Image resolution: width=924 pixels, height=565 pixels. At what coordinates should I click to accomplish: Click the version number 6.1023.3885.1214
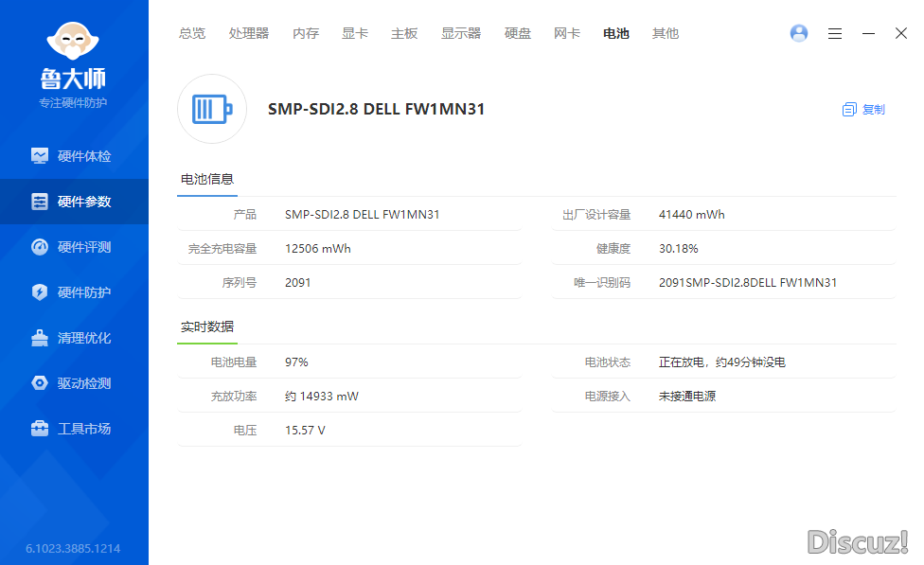tap(73, 549)
